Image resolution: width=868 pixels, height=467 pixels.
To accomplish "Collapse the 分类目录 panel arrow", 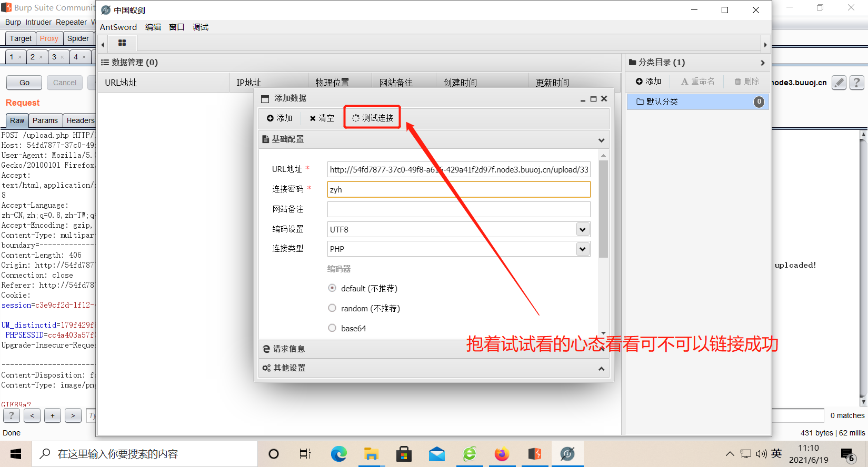I will click(x=762, y=63).
